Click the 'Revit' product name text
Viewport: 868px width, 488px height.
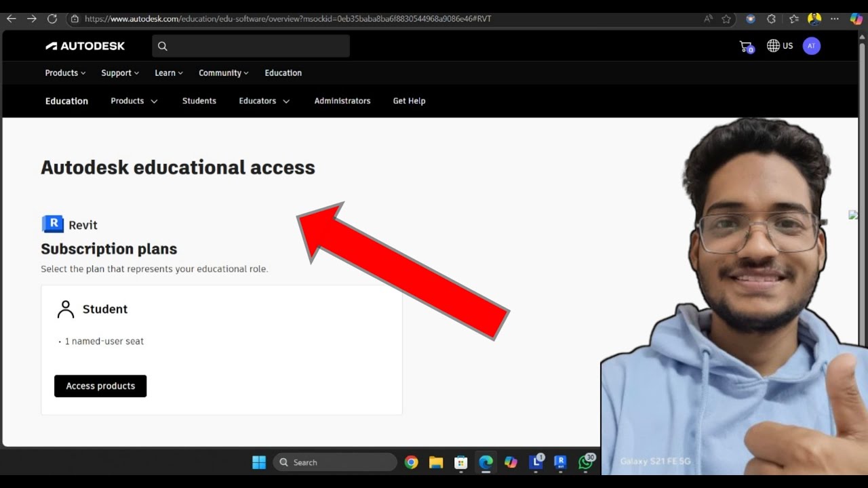[x=83, y=225]
